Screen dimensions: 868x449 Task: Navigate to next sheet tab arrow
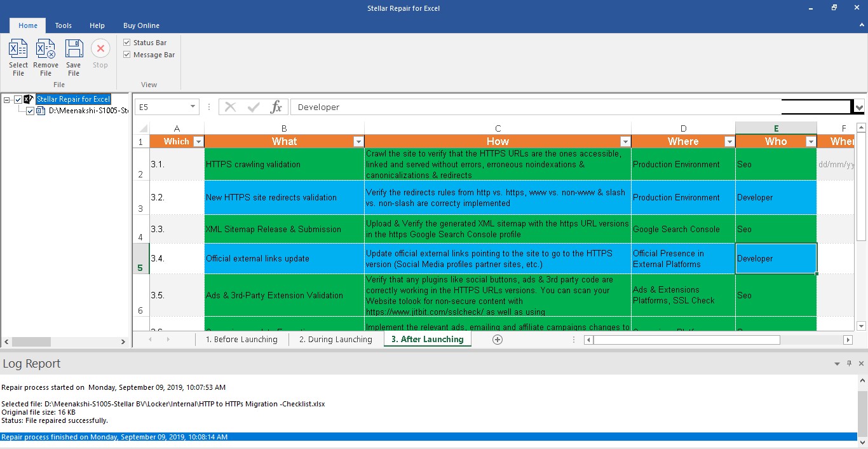[x=168, y=340]
